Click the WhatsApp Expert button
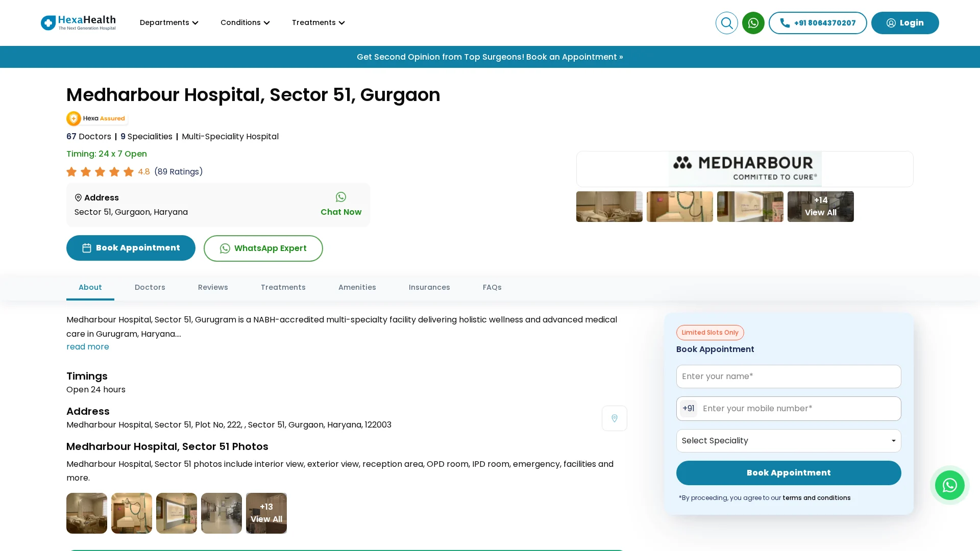The height and width of the screenshot is (551, 980). click(x=263, y=248)
